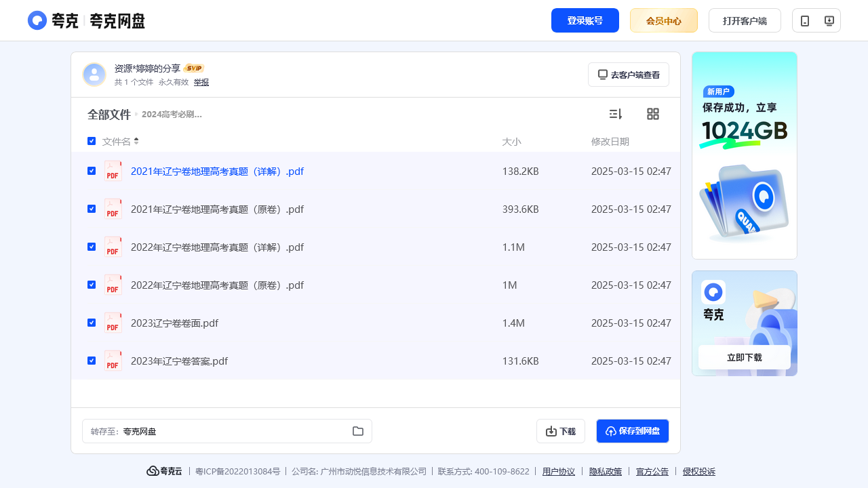Open file 2023辽宁卷卷面.pdf
Image resolution: width=868 pixels, height=488 pixels.
[x=174, y=323]
